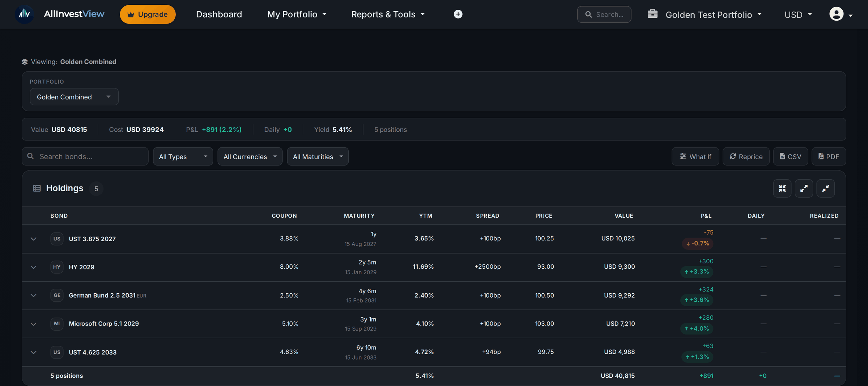The height and width of the screenshot is (386, 868).
Task: Open the Dashboard menu item
Action: click(219, 14)
